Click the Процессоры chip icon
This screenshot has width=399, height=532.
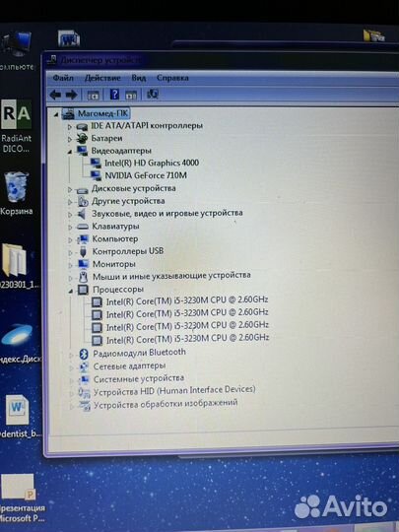(83, 290)
